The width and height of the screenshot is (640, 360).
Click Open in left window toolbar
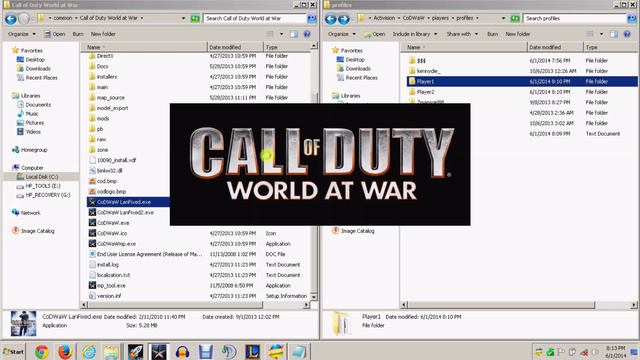(55, 34)
